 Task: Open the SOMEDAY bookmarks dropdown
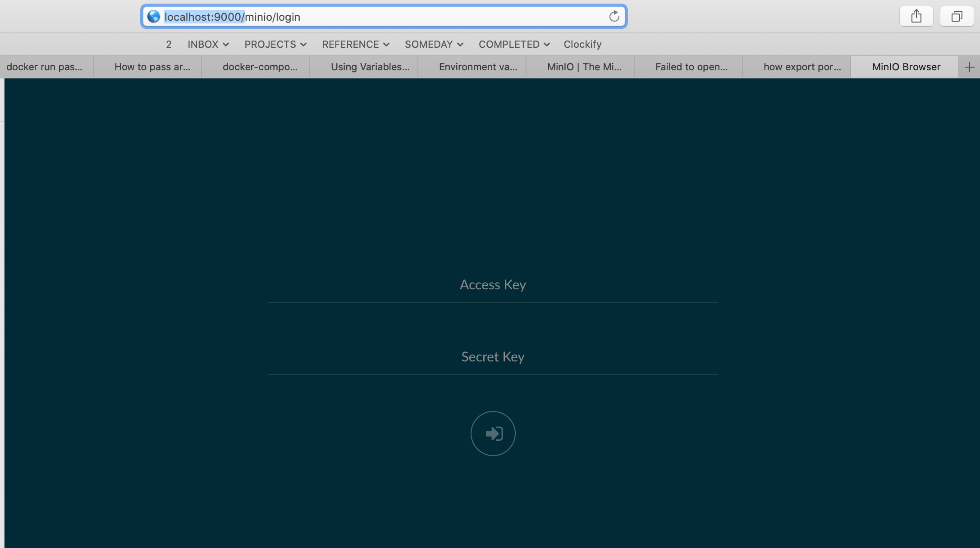[x=434, y=44]
